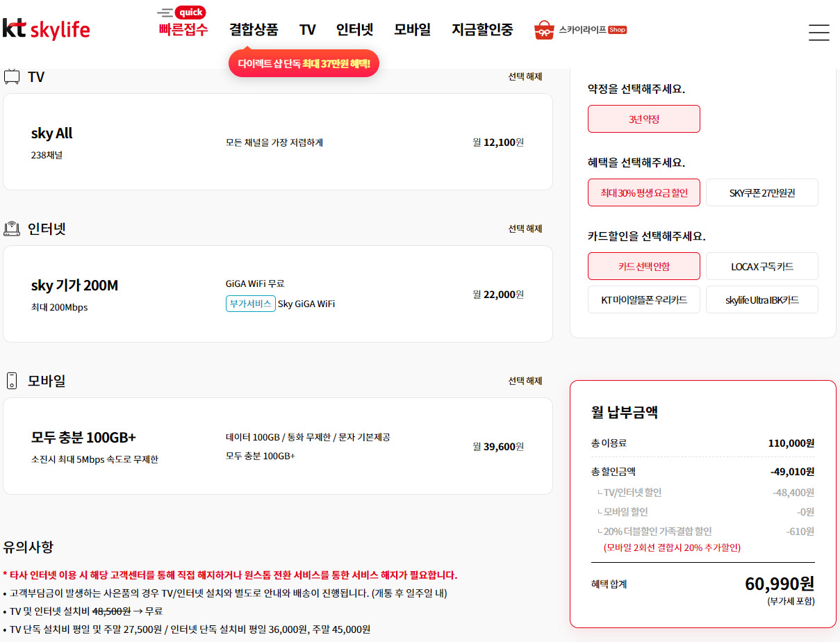Open the hamburger menu icon
This screenshot has width=840, height=642.
point(818,32)
